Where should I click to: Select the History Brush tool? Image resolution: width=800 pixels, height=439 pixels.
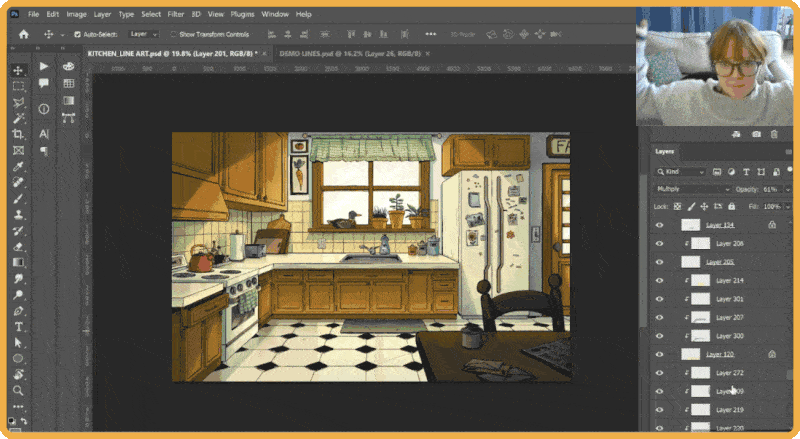[18, 231]
